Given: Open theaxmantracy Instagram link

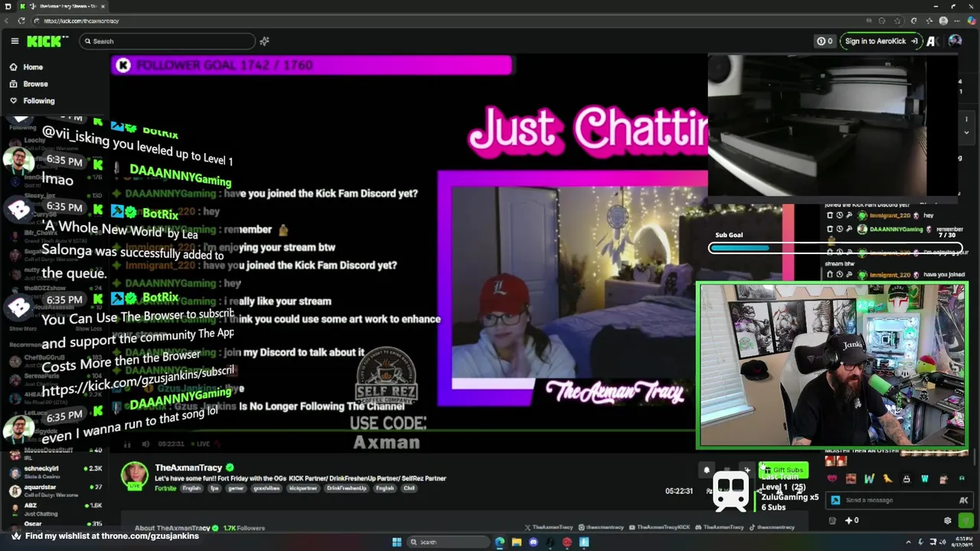Looking at the screenshot, I should tap(603, 527).
